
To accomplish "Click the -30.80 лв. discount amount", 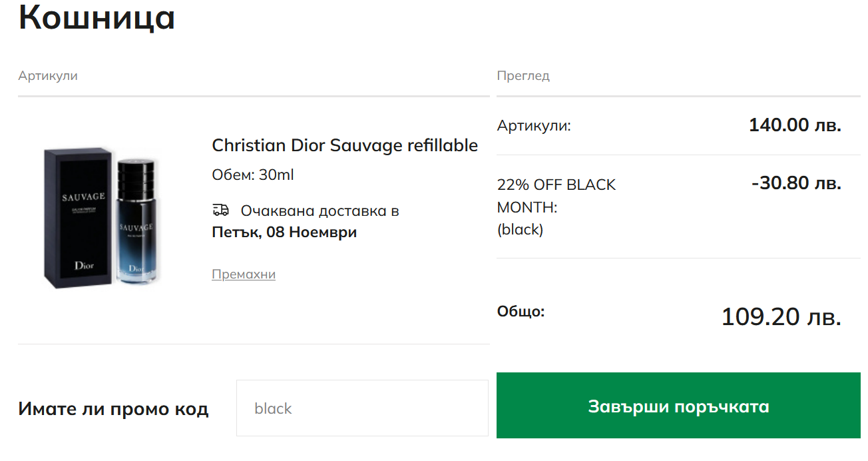I will (x=796, y=183).
